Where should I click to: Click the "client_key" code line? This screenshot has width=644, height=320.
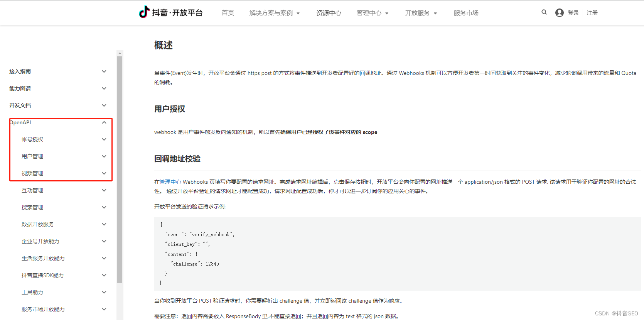pos(187,244)
